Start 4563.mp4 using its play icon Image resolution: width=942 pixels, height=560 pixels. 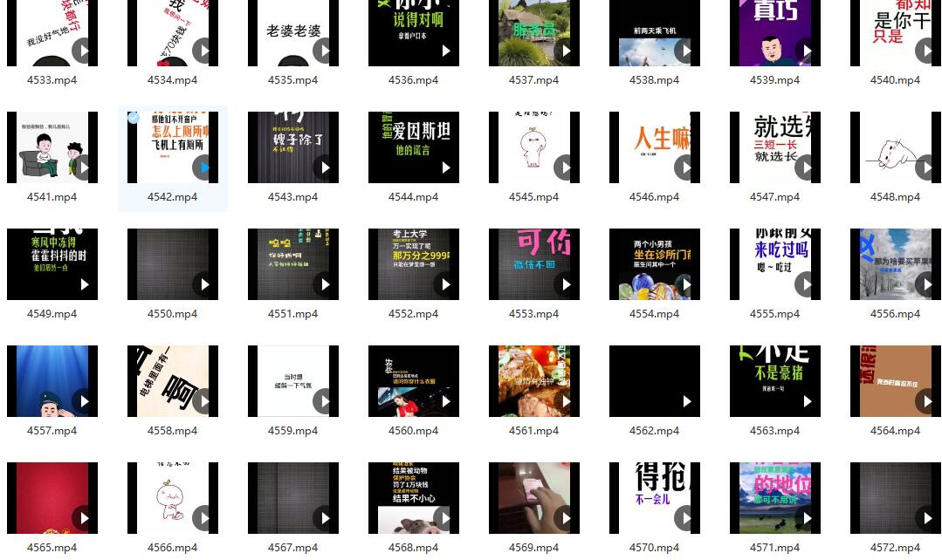pyautogui.click(x=807, y=401)
